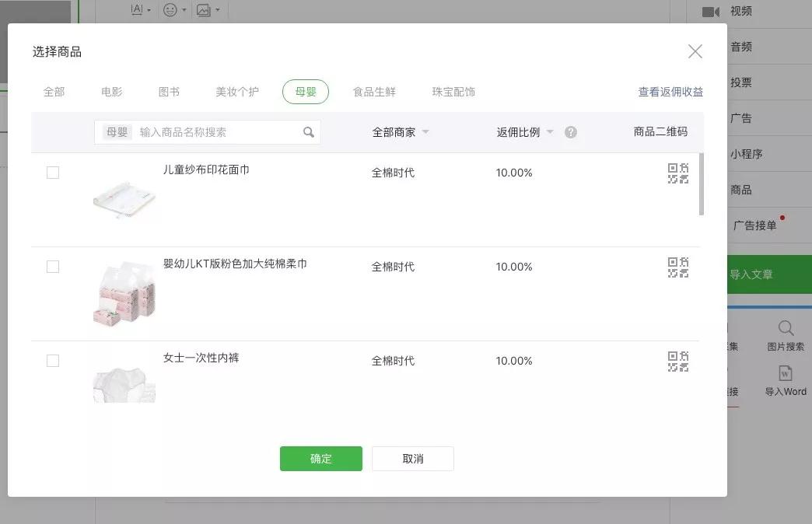The height and width of the screenshot is (524, 812).
Task: Open 导入Word in the background panel
Action: [786, 381]
